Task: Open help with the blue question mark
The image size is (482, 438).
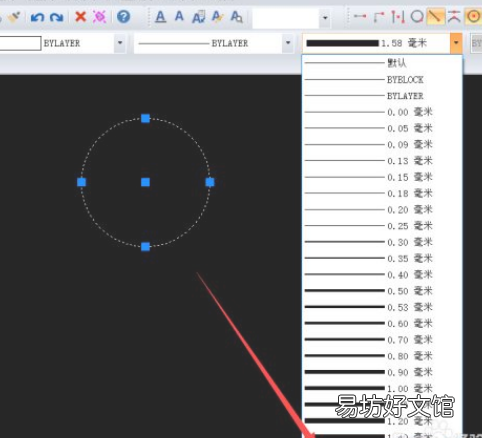Action: coord(123,16)
